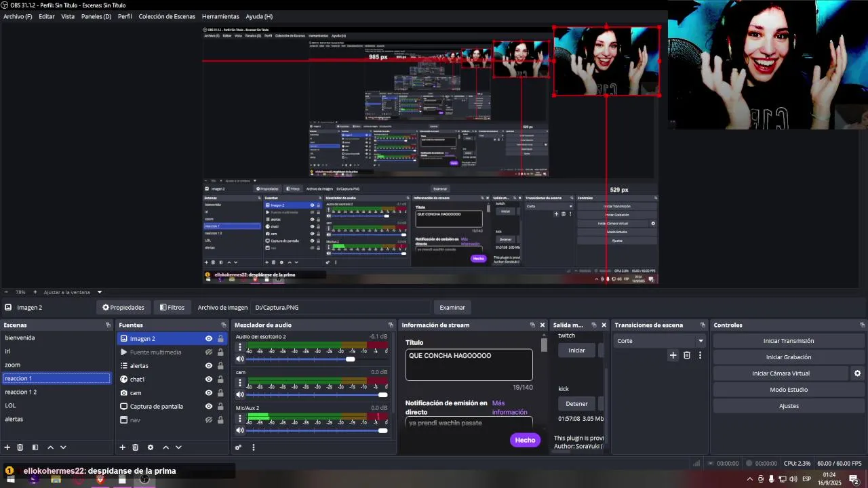Viewport: 868px width, 488px height.
Task: Open the Archivo (F) menu
Action: pos(18,16)
